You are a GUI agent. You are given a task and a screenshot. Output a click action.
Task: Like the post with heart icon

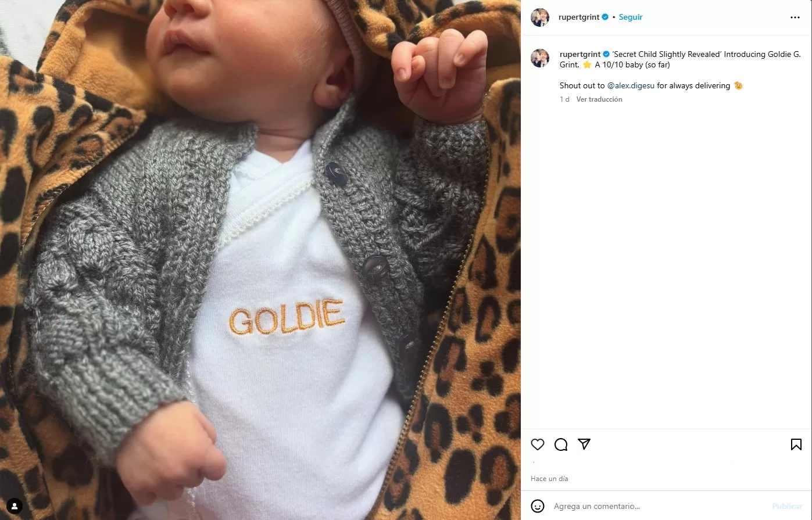[x=538, y=444]
